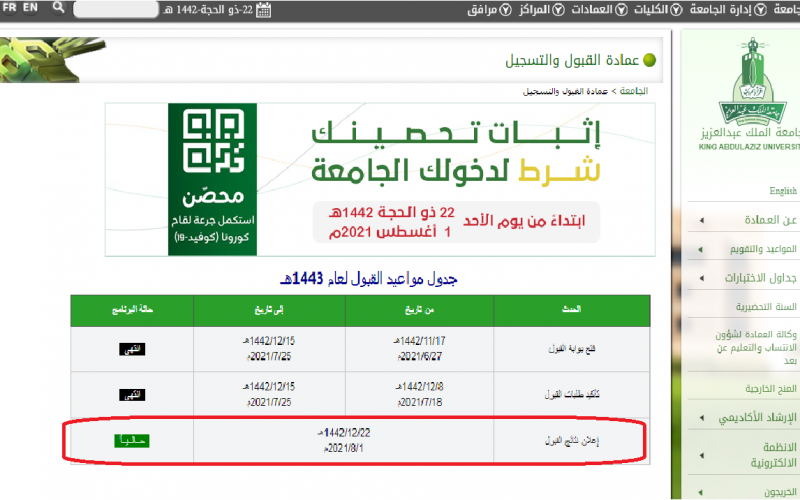This screenshot has width=800, height=500.
Task: Click the 1442/11/17 start date cell
Action: [x=419, y=348]
